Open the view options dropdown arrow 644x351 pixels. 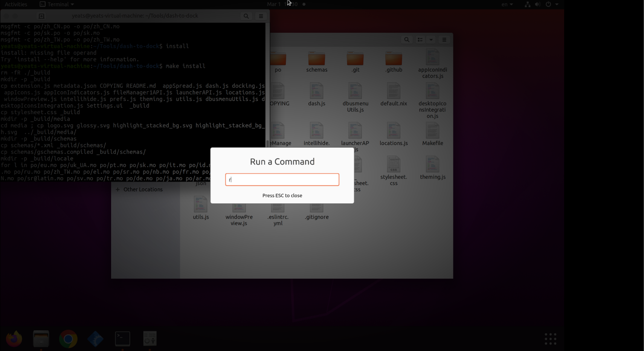430,39
